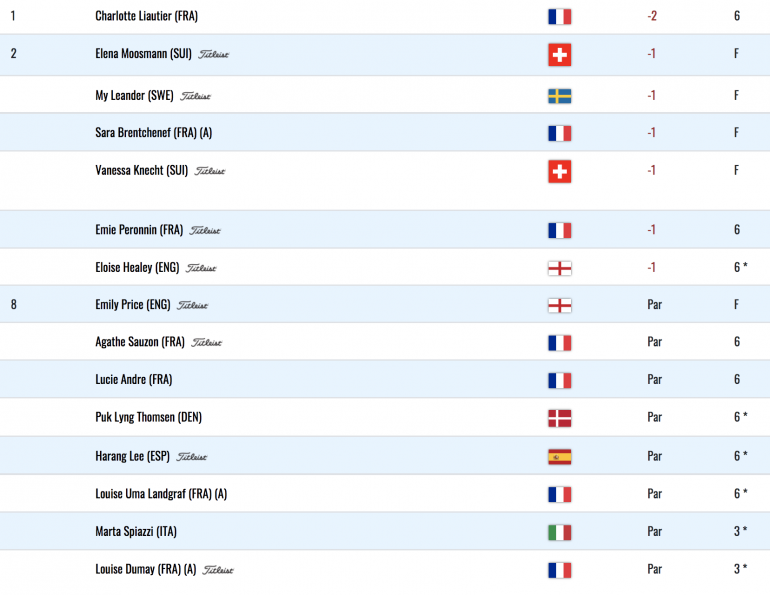Open Agathe Sauzon (FRA) scorecard
The height and width of the screenshot is (595, 770).
(140, 342)
